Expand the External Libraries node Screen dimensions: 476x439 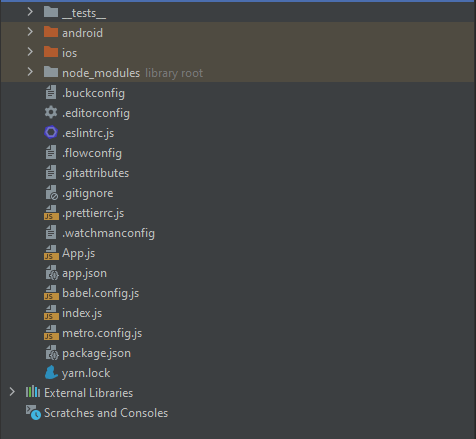12,392
